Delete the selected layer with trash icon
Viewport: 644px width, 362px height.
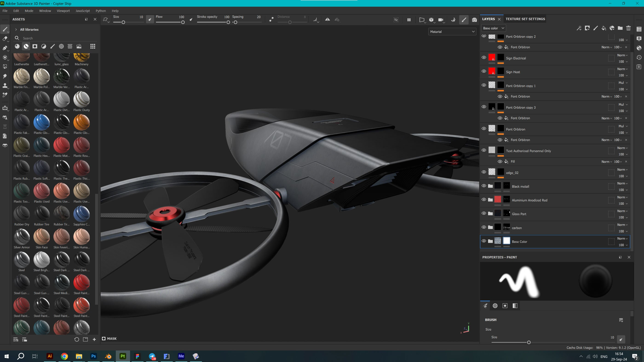[x=628, y=28]
